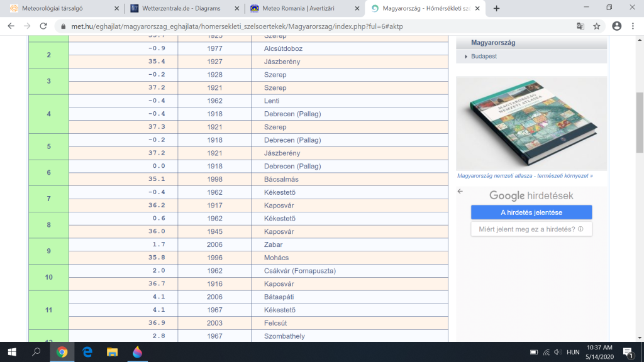Open the Google Translate page icon
This screenshot has width=644, height=362.
click(580, 26)
